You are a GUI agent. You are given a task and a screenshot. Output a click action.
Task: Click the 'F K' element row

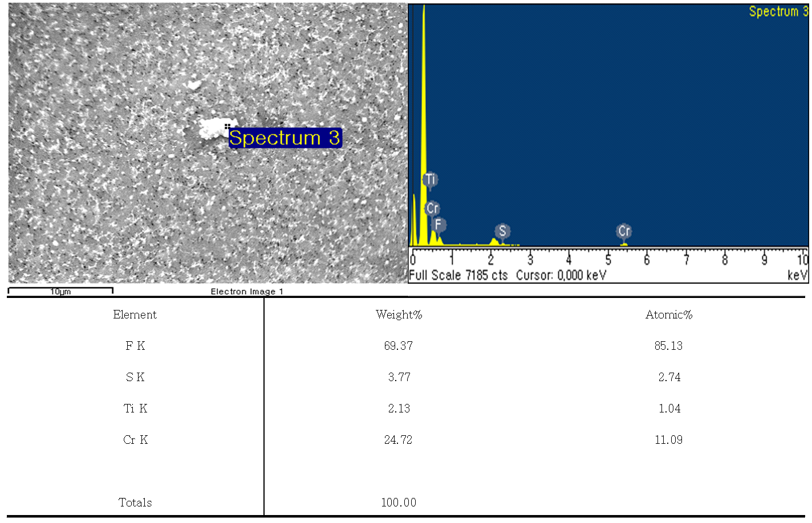click(x=135, y=346)
